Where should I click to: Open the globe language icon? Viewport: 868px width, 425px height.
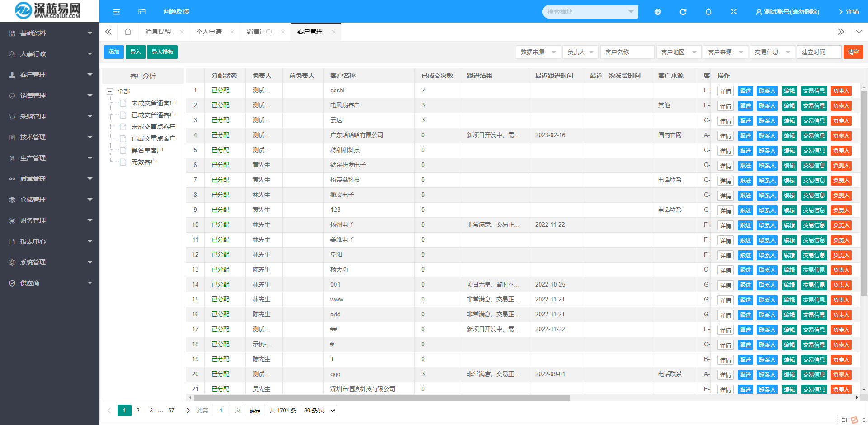658,12
